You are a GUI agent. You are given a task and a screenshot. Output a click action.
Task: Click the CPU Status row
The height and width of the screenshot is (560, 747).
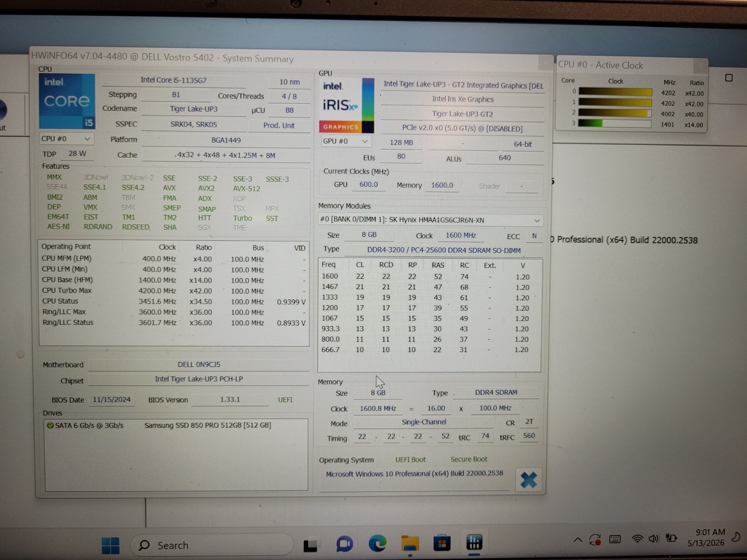click(x=173, y=301)
